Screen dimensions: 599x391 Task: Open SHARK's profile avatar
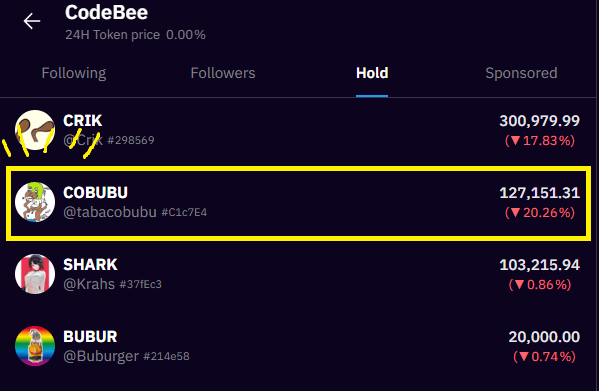35,274
